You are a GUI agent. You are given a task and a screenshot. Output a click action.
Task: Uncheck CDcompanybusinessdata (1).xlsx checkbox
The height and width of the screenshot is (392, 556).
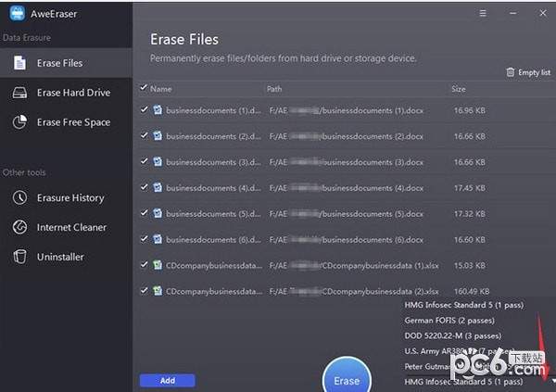(144, 265)
